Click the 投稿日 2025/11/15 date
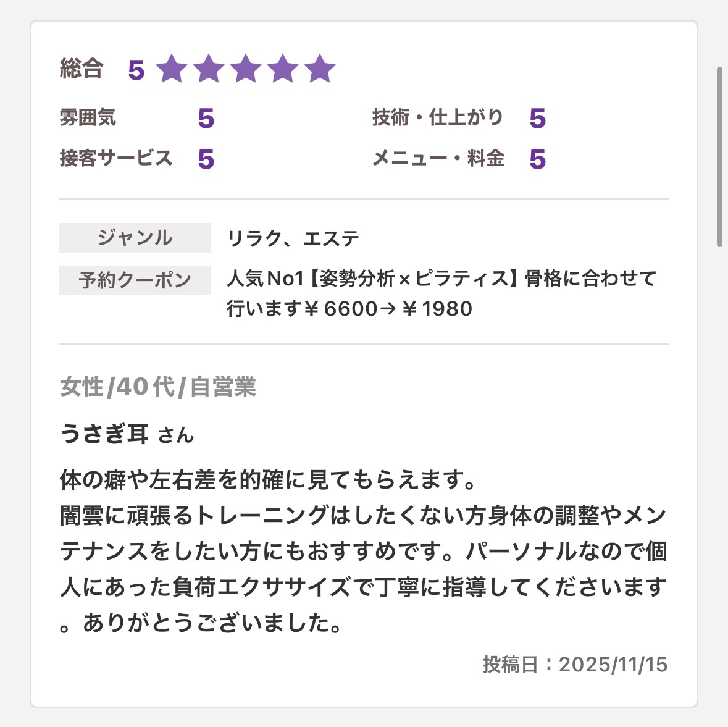The image size is (728, 727). coord(575,665)
